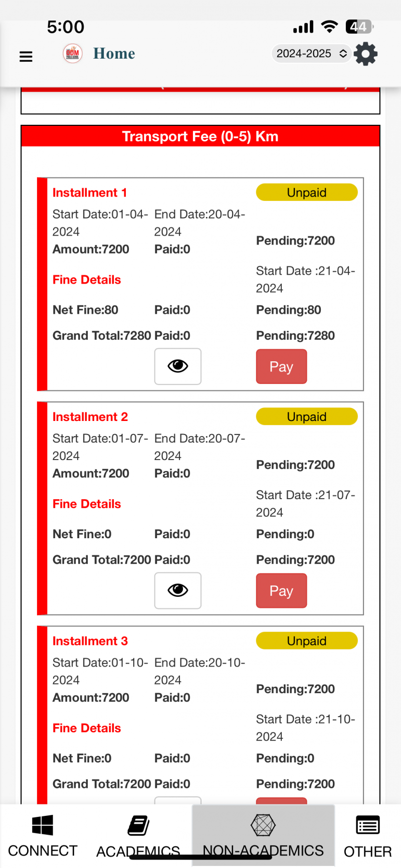
Task: View Installment 1 details with eye icon
Action: [178, 366]
